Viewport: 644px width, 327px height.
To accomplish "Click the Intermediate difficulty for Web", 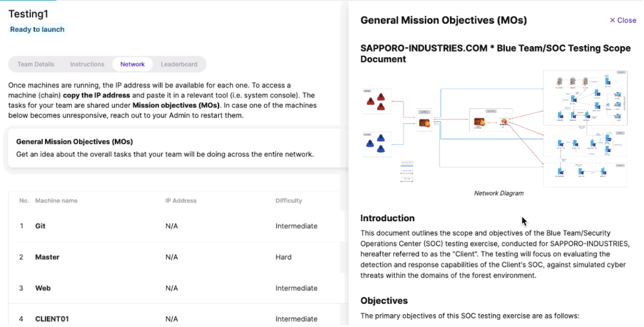I will (296, 288).
